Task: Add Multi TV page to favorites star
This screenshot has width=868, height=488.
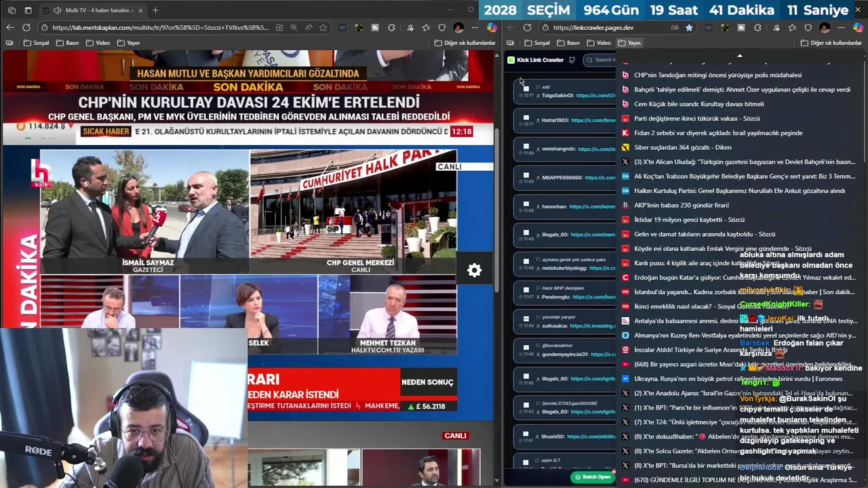Action: click(x=323, y=28)
